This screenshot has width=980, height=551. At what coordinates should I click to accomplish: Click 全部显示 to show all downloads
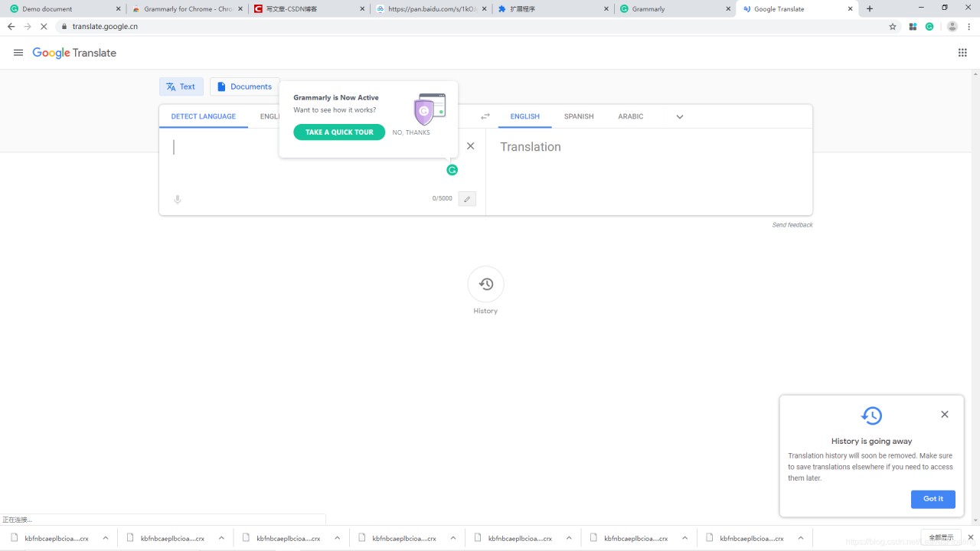coord(942,537)
